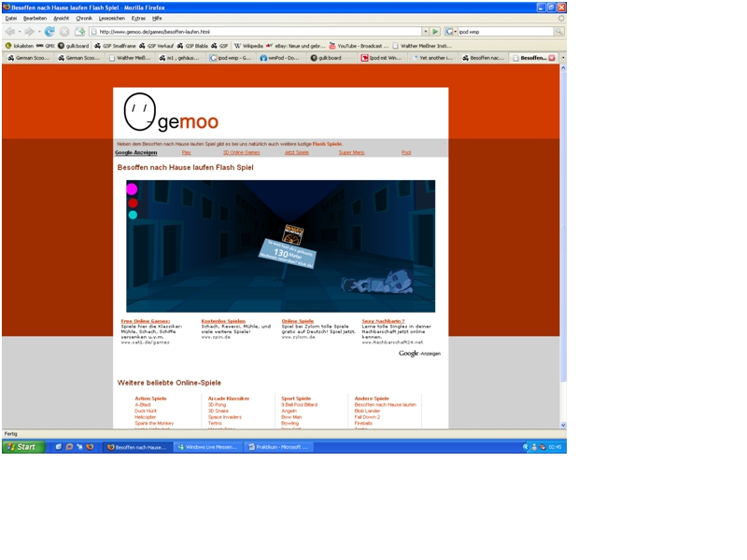Image resolution: width=747 pixels, height=560 pixels.
Task: Click into the address bar URL field
Action: tap(256, 32)
